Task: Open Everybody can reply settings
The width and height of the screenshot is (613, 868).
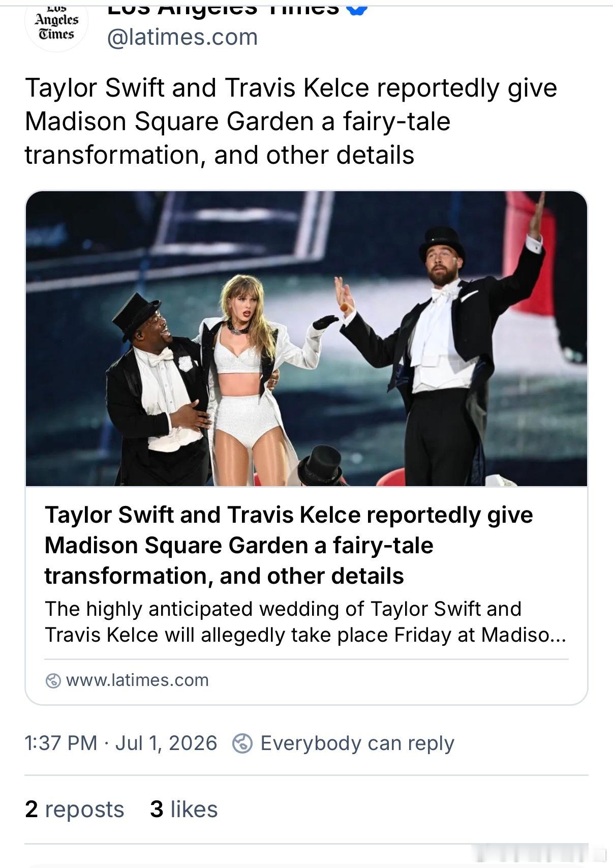Action: [x=357, y=743]
